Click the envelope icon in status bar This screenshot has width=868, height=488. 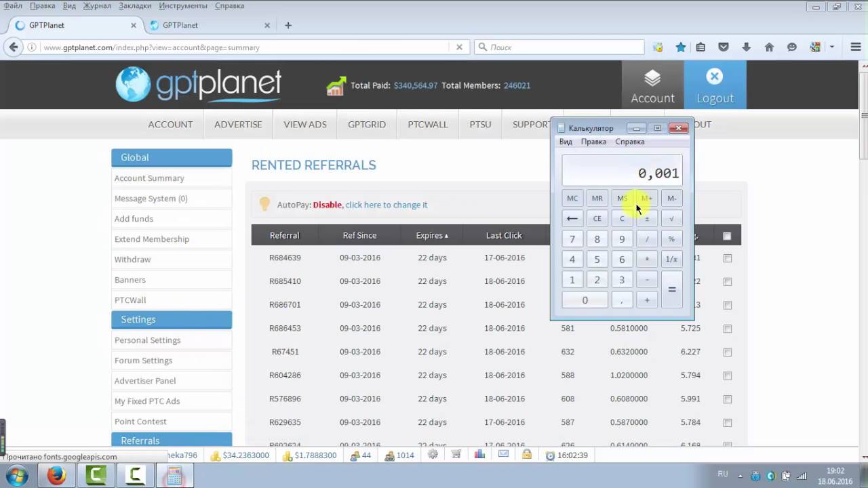[x=503, y=455]
